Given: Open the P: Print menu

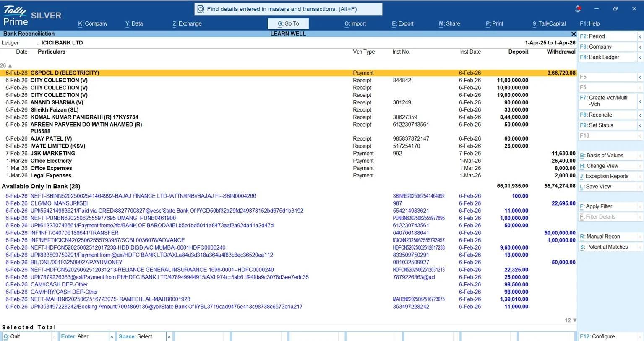Looking at the screenshot, I should coord(494,24).
